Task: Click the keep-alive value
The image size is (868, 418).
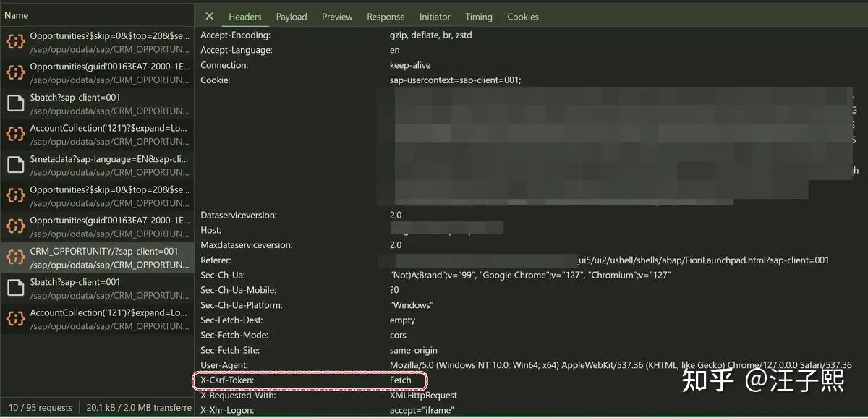Action: click(x=410, y=65)
